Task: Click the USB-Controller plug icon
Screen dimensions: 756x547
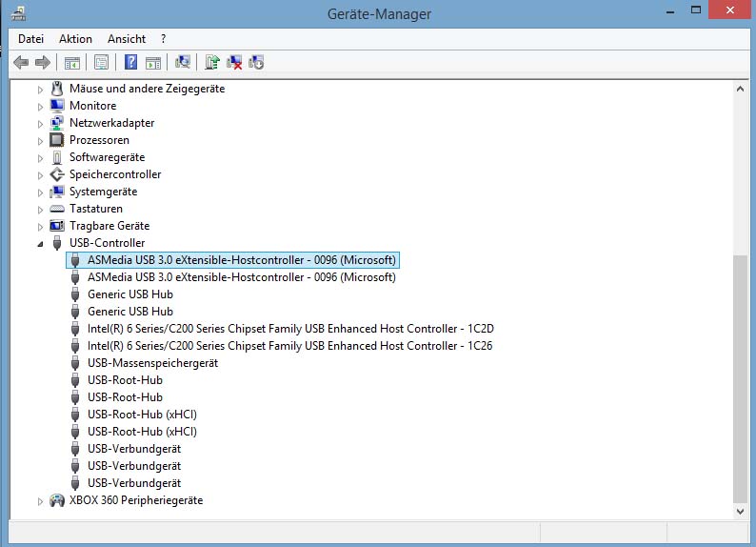Action: pyautogui.click(x=57, y=243)
